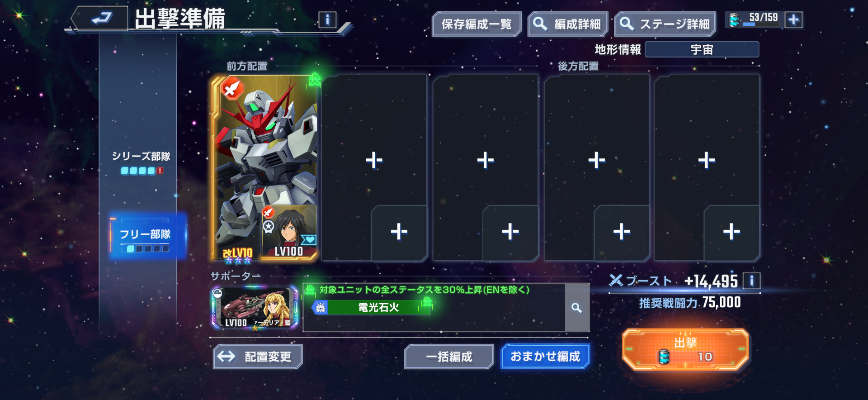The width and height of the screenshot is (868, 400).
Task: Click 配置変更 swap placement button
Action: [258, 357]
